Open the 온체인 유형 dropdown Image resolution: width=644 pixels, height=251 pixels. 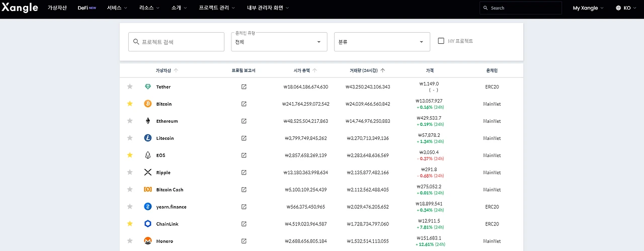[279, 42]
